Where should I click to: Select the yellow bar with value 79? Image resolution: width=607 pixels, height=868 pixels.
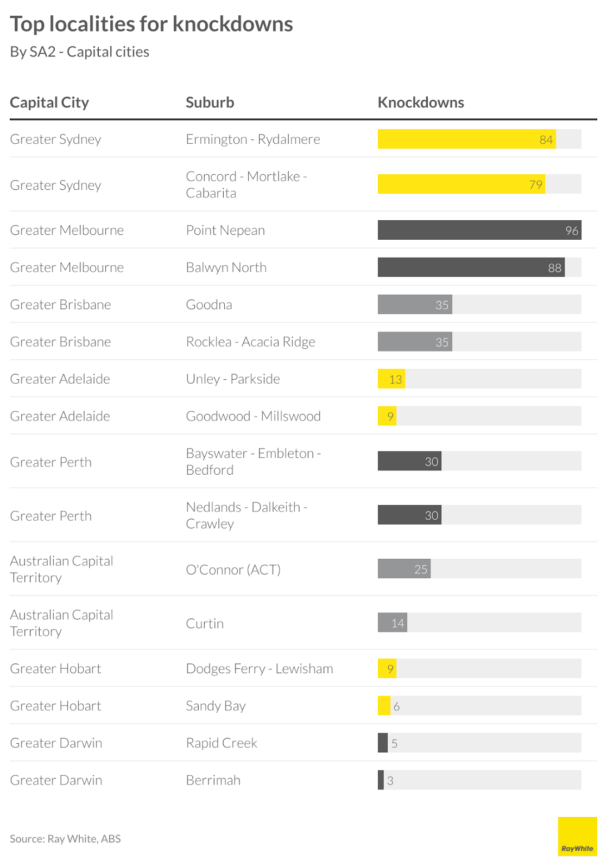461,184
